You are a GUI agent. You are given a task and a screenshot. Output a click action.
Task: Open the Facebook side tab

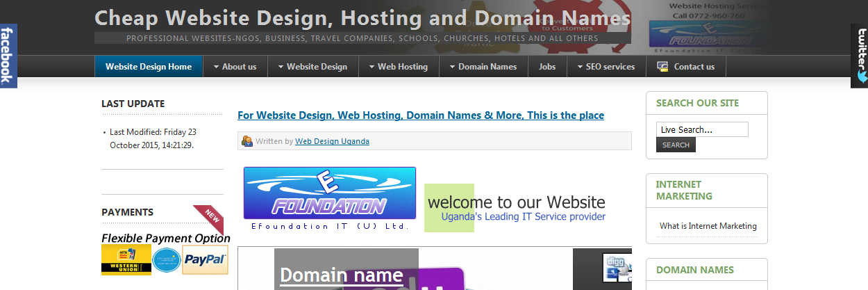(8, 56)
